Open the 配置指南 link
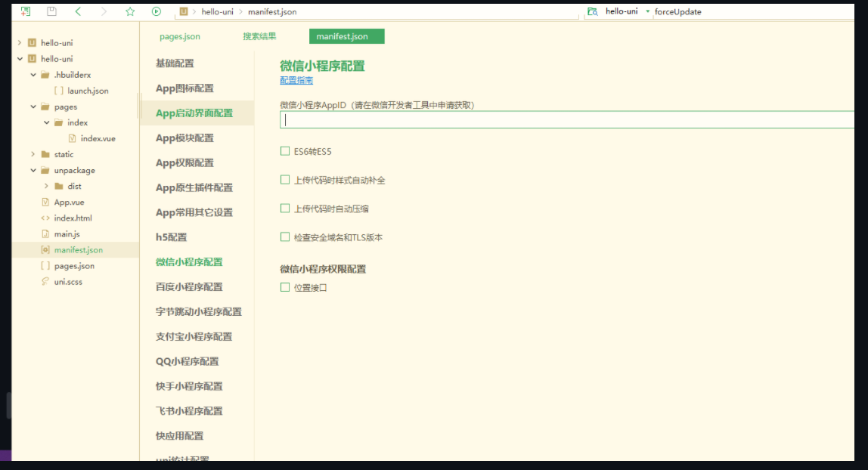Screen dimensions: 868x470 click(x=296, y=79)
